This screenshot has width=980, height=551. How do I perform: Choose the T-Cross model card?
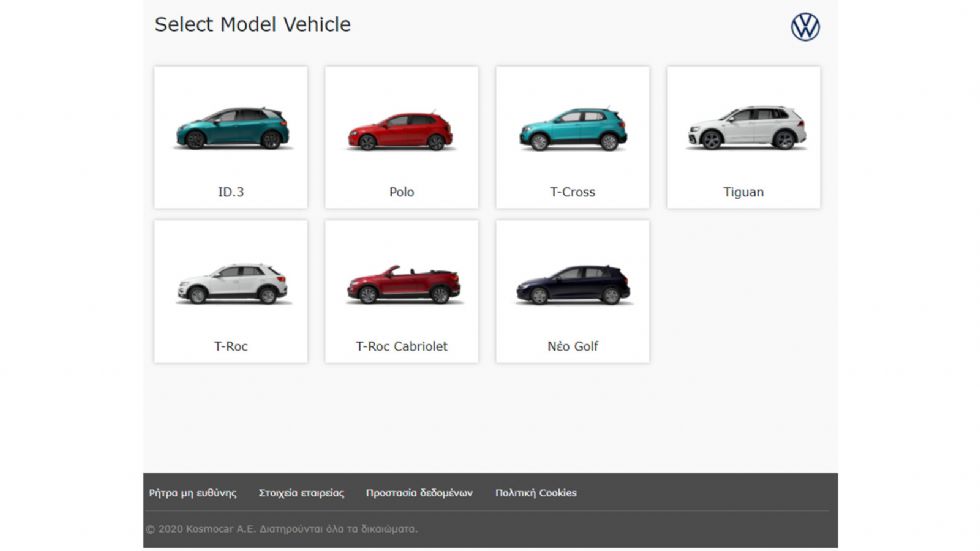tap(572, 137)
